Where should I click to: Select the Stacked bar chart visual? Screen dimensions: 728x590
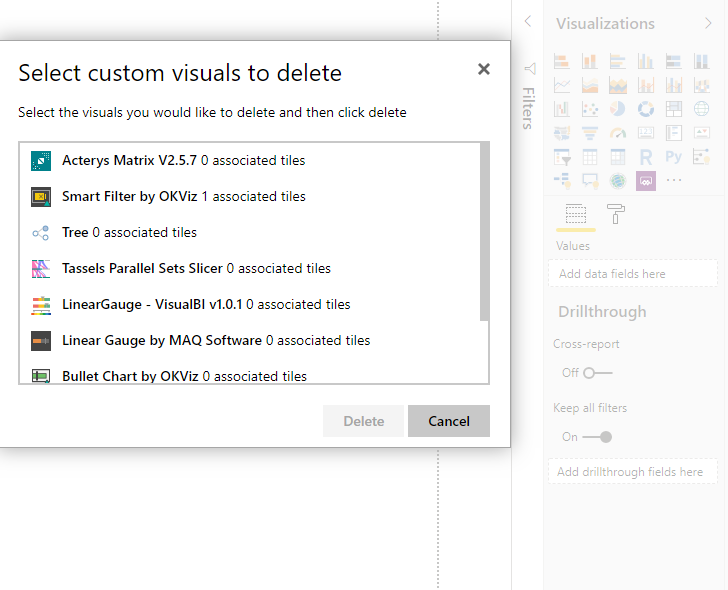coord(562,61)
